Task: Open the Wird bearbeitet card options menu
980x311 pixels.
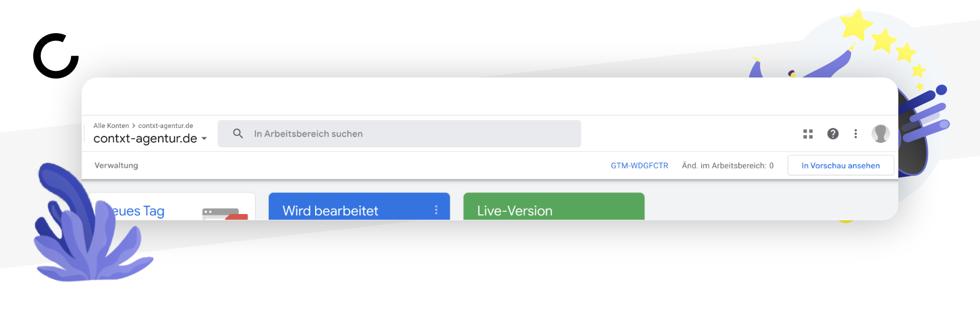Action: point(436,210)
